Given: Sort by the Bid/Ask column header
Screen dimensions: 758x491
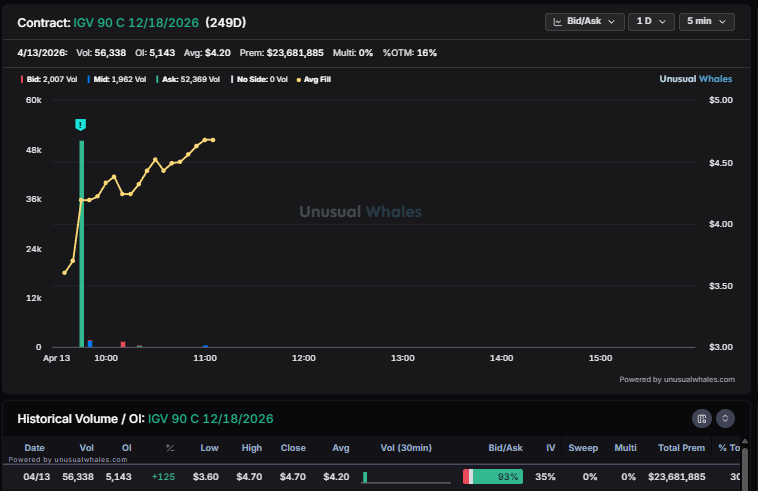Looking at the screenshot, I should click(505, 448).
